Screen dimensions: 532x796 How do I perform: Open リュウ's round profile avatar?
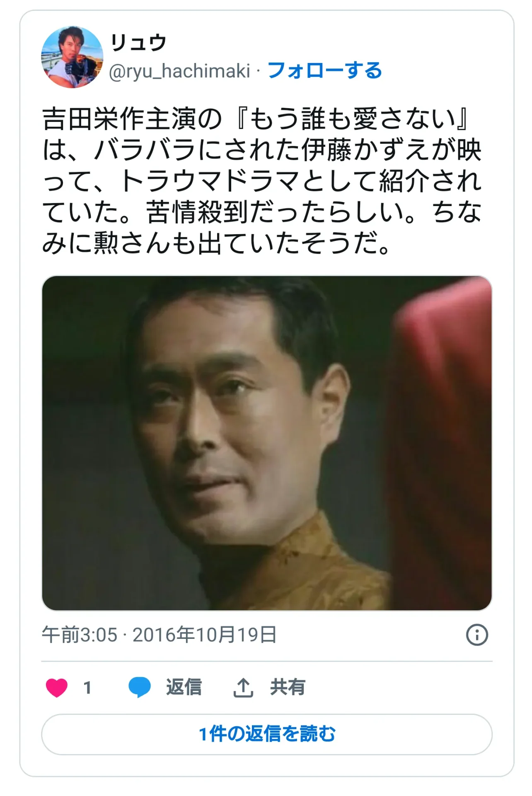[72, 57]
